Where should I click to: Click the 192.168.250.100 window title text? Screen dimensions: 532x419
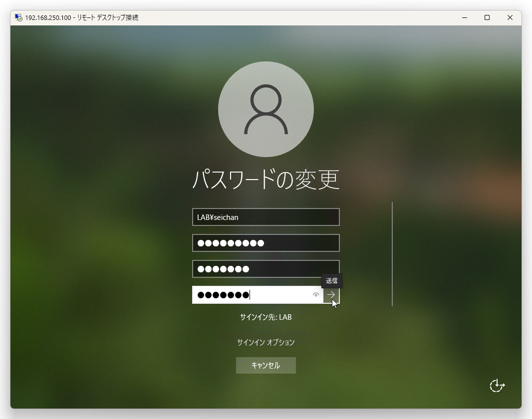point(82,17)
